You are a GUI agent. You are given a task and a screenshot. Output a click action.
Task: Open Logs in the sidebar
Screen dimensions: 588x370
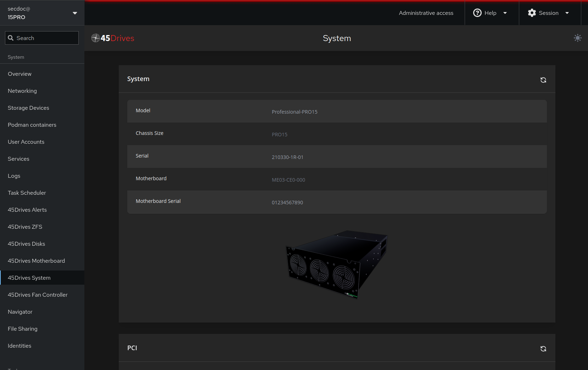tap(42, 176)
